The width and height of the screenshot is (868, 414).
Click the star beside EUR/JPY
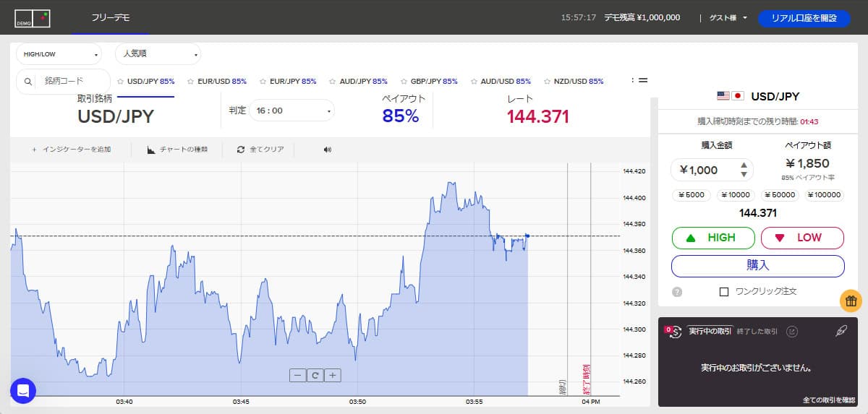pyautogui.click(x=263, y=82)
